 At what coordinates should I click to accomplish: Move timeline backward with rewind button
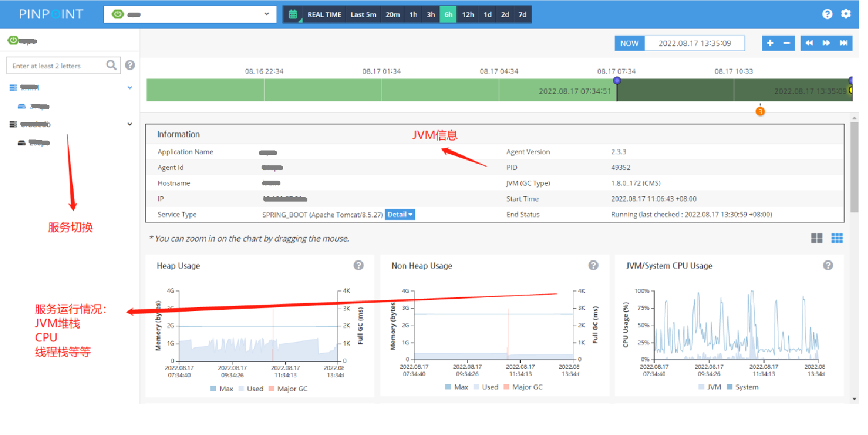click(x=809, y=43)
